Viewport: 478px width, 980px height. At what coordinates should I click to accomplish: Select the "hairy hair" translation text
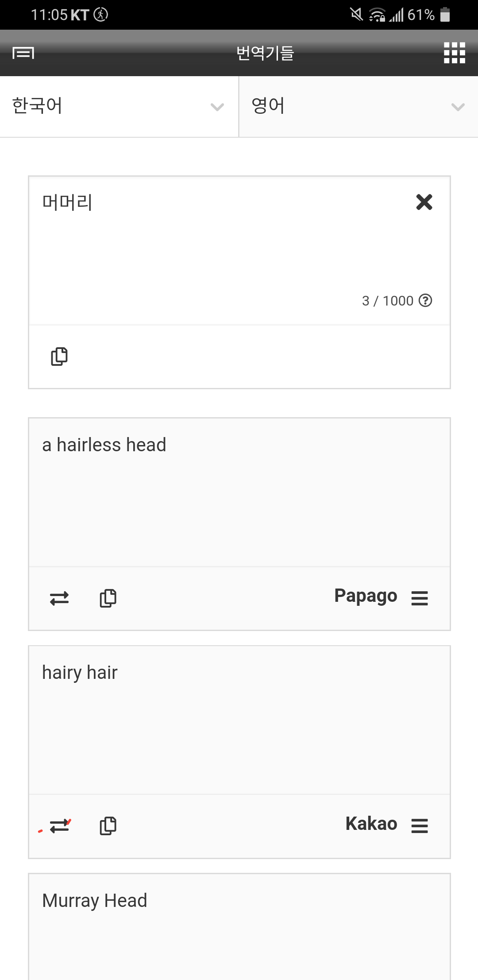tap(80, 673)
